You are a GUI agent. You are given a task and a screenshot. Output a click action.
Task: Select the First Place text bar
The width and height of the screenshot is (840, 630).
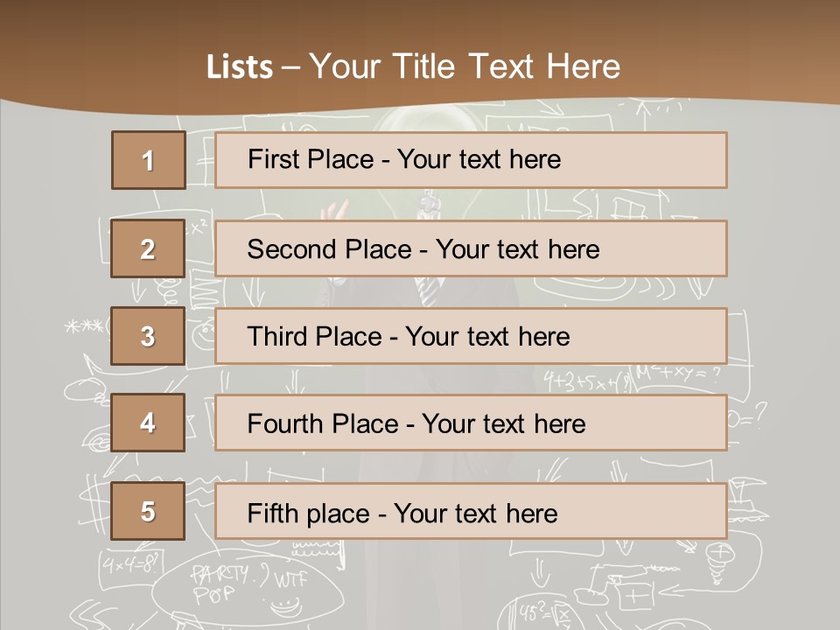click(x=471, y=160)
